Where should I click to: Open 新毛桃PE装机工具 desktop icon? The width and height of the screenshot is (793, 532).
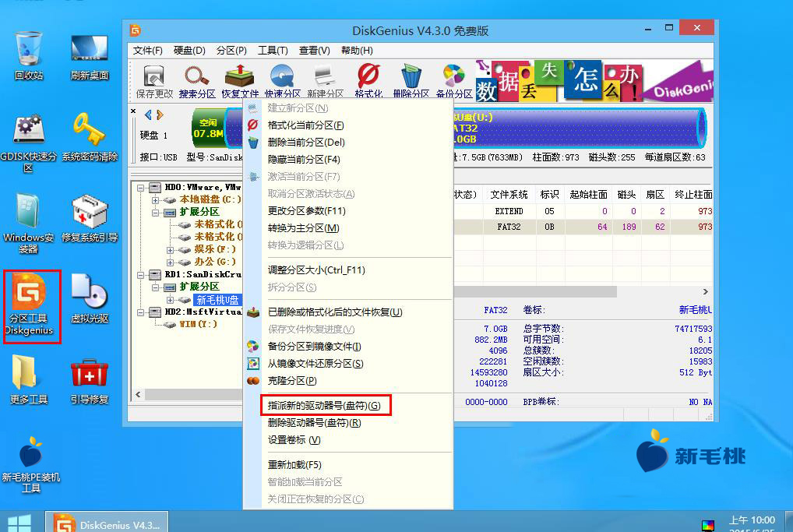pyautogui.click(x=31, y=464)
